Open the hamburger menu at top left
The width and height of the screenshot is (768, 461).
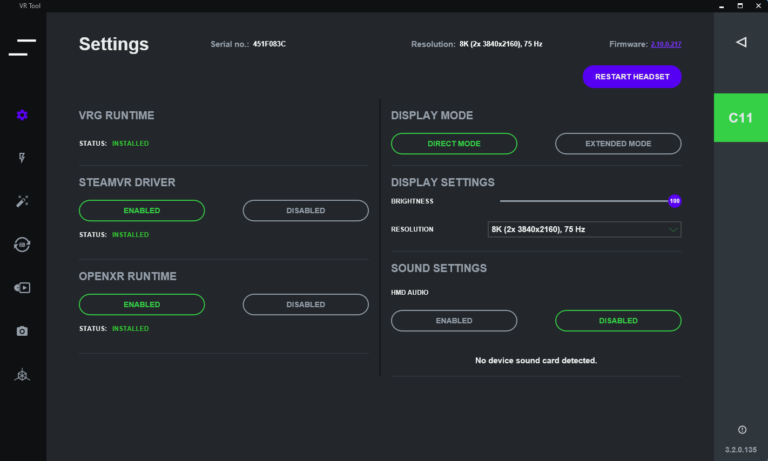click(22, 47)
